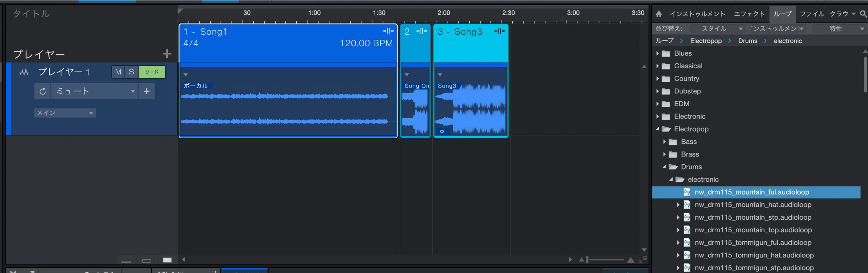The width and height of the screenshot is (868, 273).
Task: Expand the Dubstep folder
Action: (x=657, y=91)
